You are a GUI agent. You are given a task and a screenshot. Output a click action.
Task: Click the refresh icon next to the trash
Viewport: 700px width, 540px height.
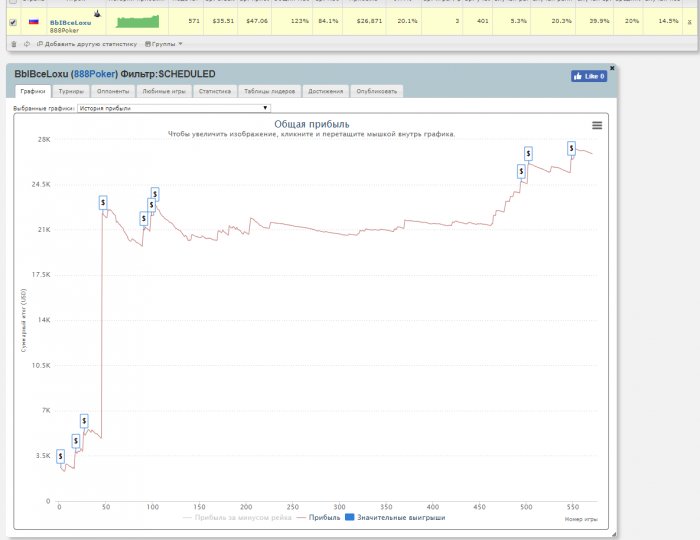(26, 44)
